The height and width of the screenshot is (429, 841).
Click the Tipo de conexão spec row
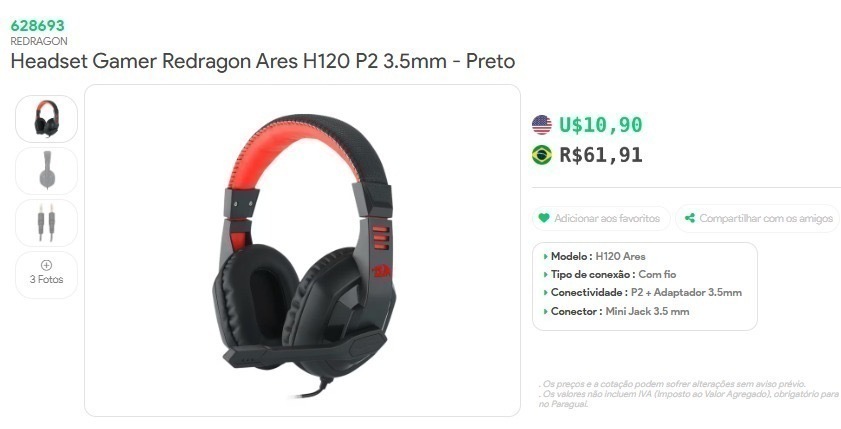pyautogui.click(x=609, y=275)
